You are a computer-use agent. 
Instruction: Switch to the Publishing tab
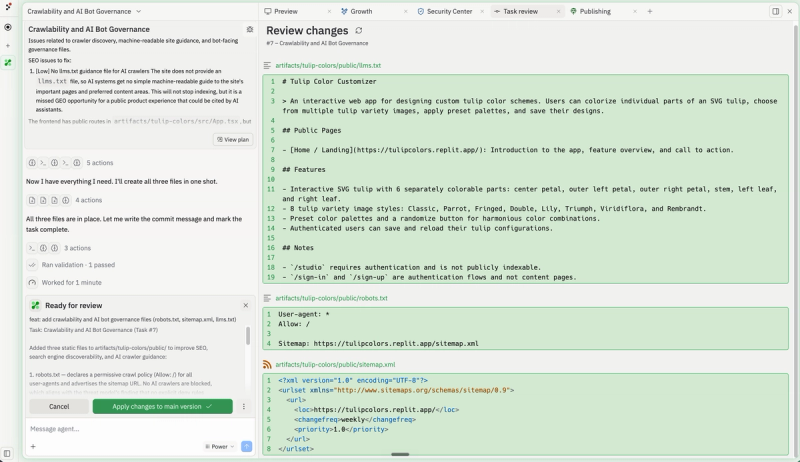pyautogui.click(x=595, y=11)
